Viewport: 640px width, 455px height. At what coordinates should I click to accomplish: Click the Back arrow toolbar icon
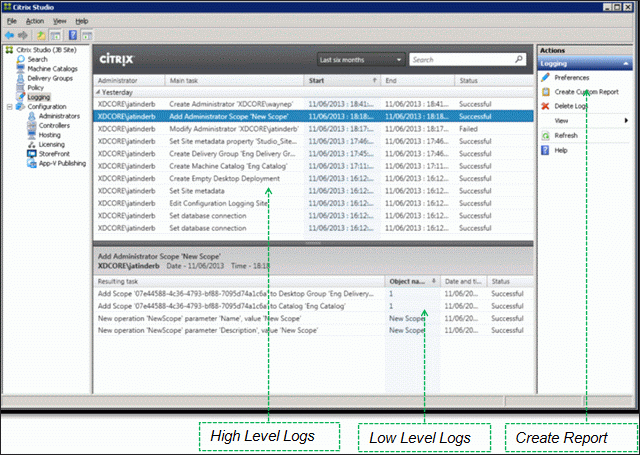[x=9, y=36]
